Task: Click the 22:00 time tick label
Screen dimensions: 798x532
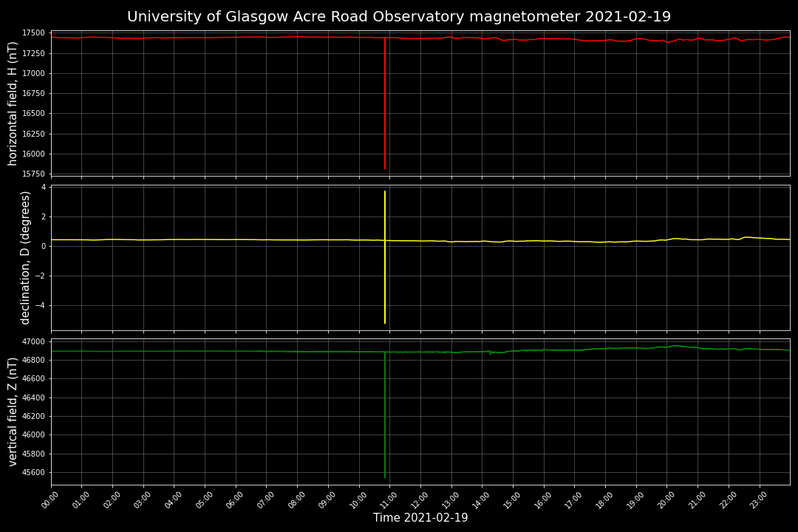Action: click(727, 501)
